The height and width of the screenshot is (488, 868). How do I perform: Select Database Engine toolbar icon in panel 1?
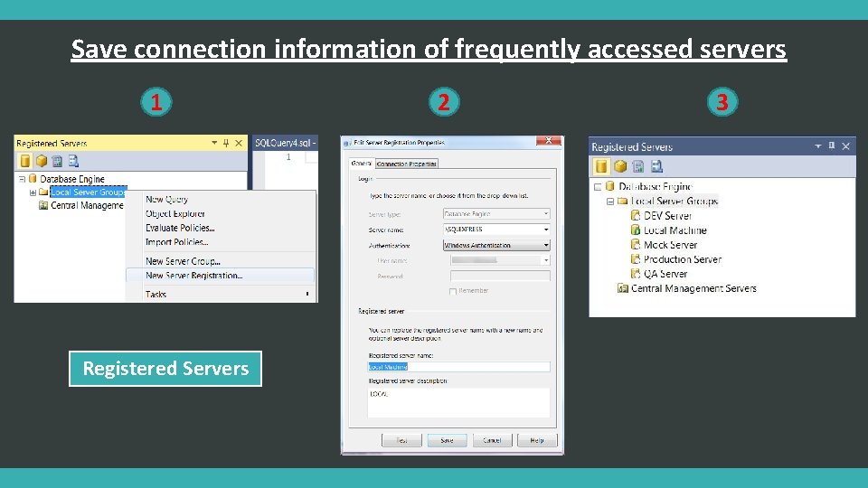(x=25, y=161)
